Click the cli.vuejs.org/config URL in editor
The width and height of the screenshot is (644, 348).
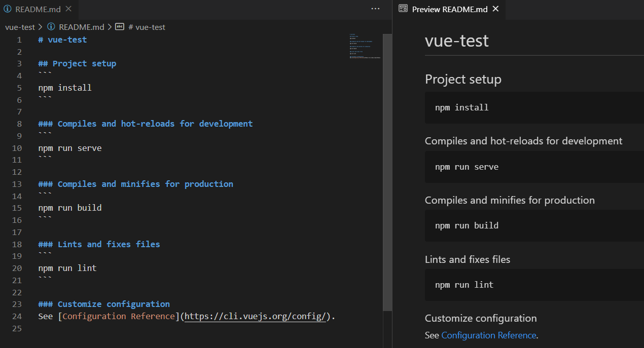pyautogui.click(x=255, y=317)
